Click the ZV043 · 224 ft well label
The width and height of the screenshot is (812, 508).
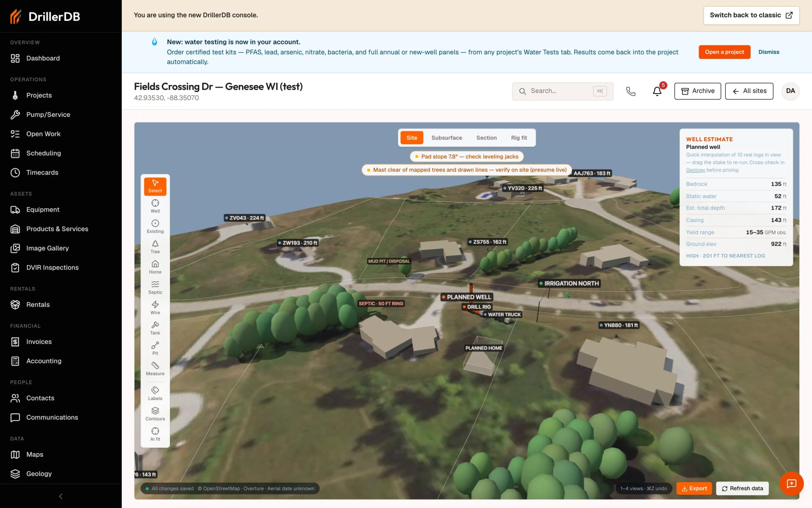244,218
